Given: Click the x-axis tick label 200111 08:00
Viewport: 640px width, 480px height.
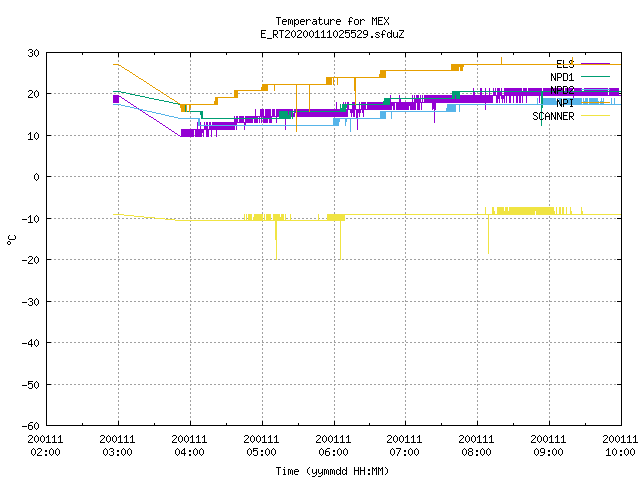Looking at the screenshot, I should coord(476,446).
